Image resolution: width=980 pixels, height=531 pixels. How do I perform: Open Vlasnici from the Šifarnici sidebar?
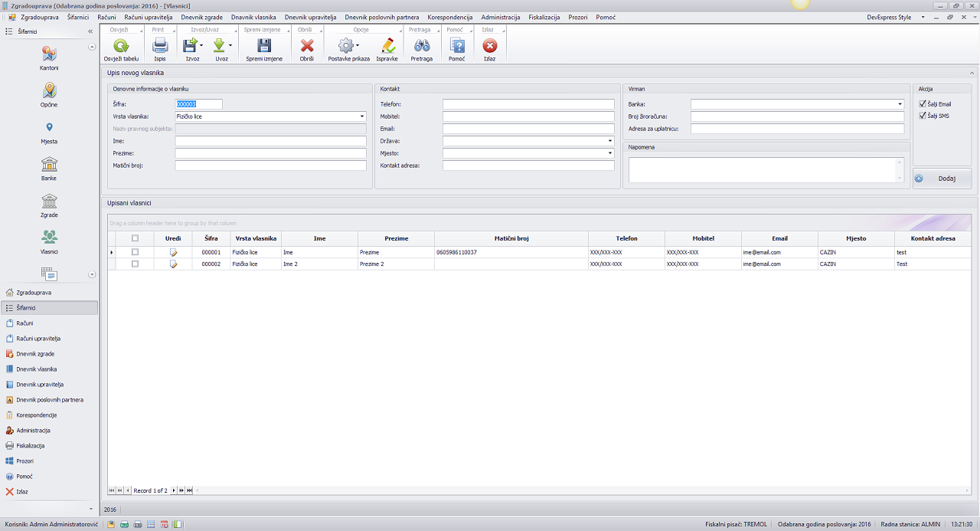pos(49,242)
